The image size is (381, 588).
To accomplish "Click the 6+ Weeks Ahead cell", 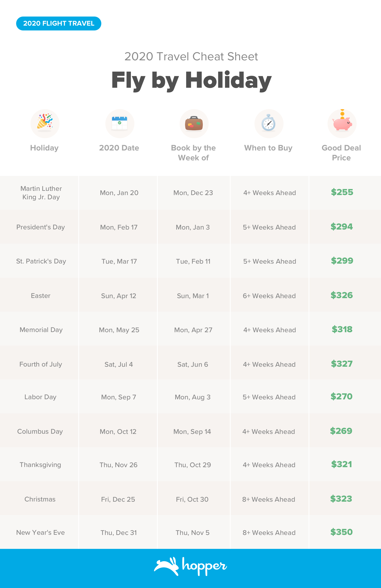I will 269,296.
